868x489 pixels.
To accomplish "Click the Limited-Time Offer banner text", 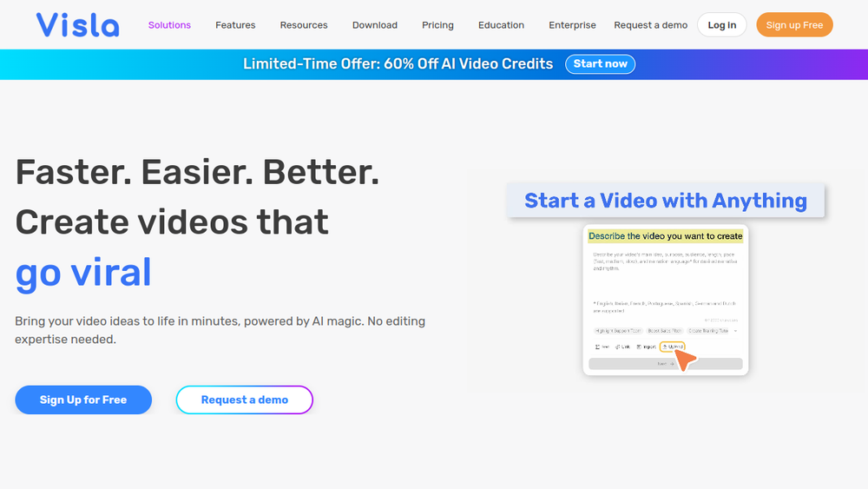I will click(398, 63).
